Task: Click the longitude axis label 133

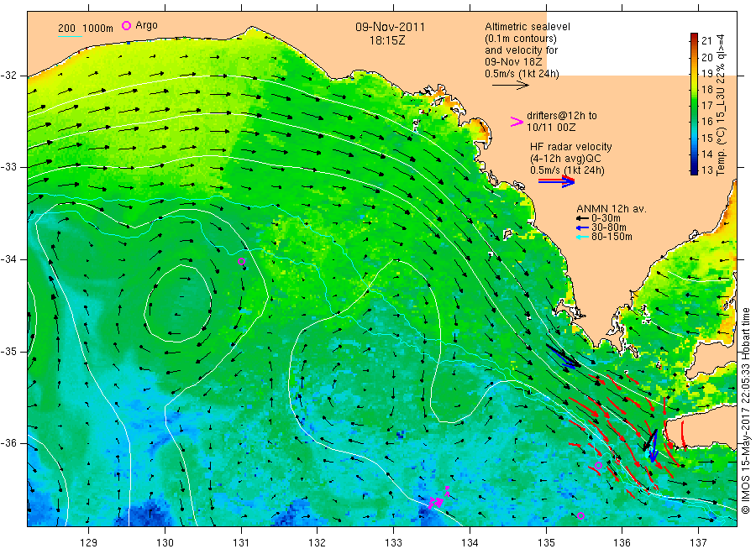Action: (x=393, y=543)
